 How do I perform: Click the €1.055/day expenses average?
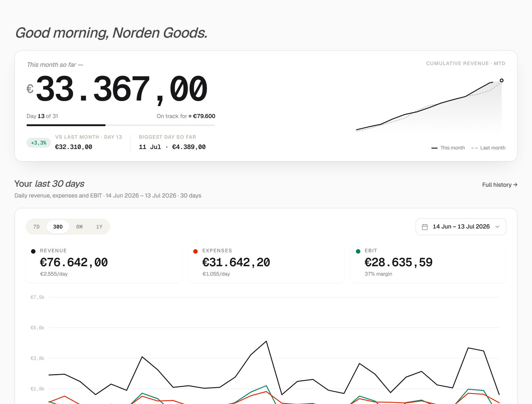tap(216, 274)
